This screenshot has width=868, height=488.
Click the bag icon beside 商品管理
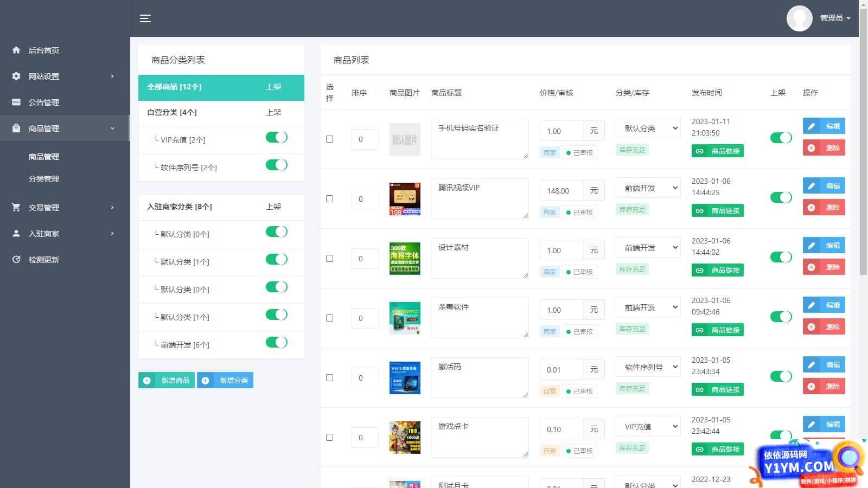16,128
